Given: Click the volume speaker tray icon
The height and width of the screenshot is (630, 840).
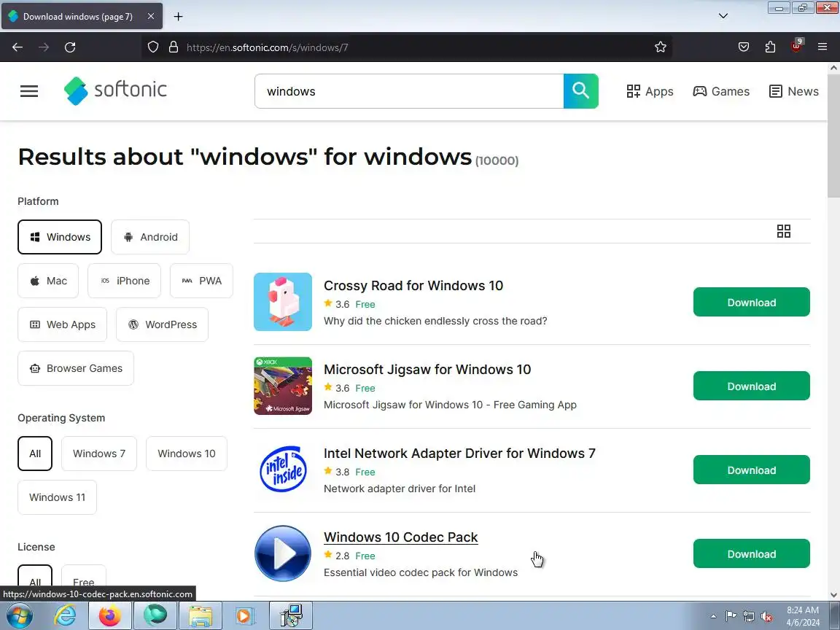Looking at the screenshot, I should (766, 617).
